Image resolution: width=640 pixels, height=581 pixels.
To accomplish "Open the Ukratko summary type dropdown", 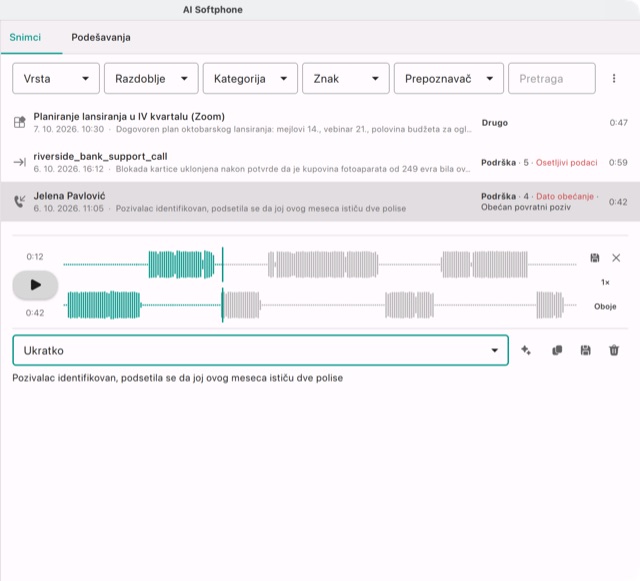I will point(260,350).
